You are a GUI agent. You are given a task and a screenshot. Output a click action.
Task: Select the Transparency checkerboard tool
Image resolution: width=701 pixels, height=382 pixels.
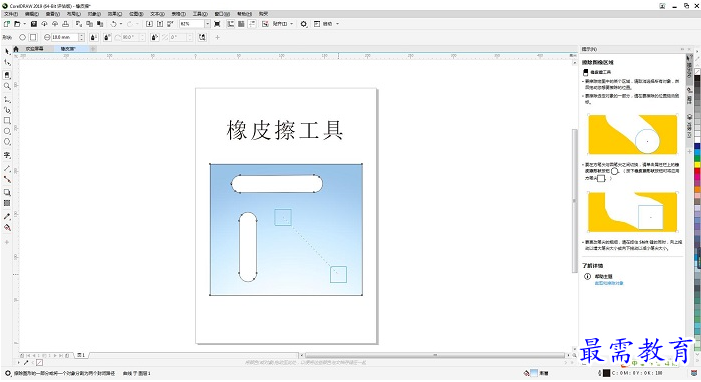[x=7, y=203]
